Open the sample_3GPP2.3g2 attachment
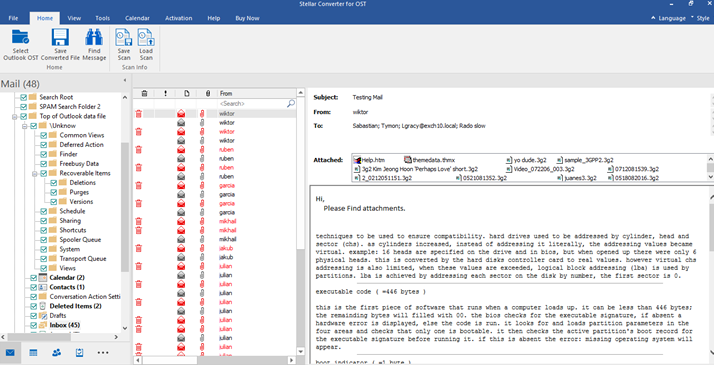This screenshot has height=365, width=714. coord(585,160)
